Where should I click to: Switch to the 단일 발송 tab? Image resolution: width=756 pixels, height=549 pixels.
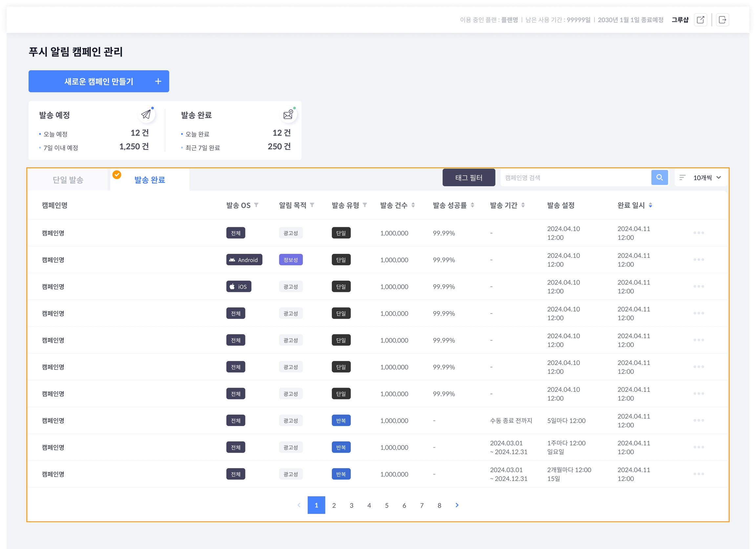(68, 180)
